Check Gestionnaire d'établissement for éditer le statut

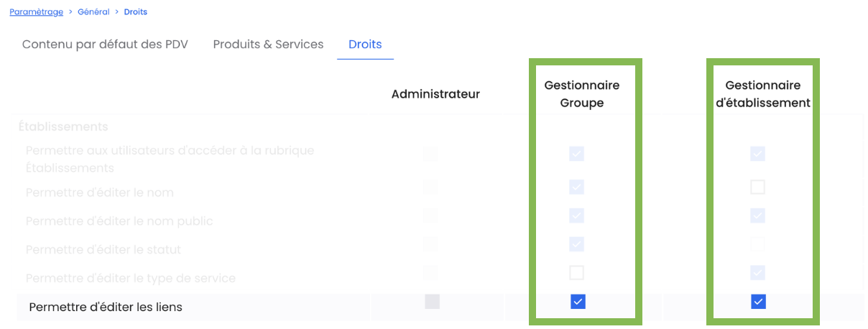click(757, 244)
